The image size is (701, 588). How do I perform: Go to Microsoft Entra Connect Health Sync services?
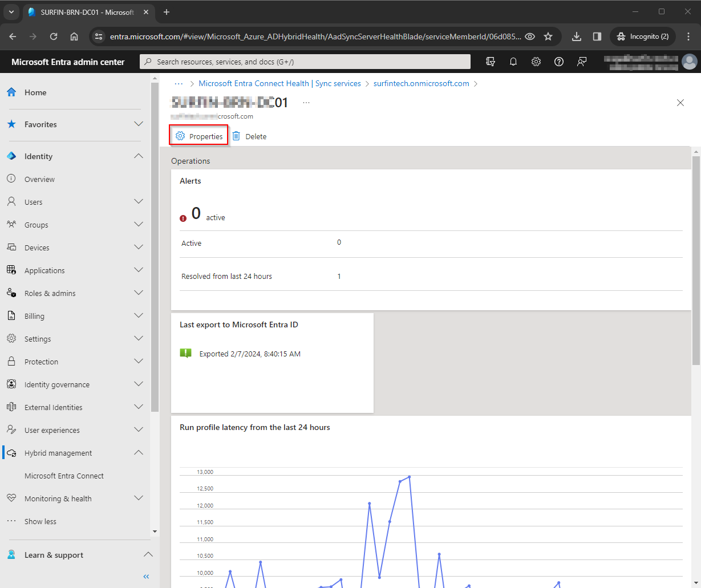[x=279, y=83]
